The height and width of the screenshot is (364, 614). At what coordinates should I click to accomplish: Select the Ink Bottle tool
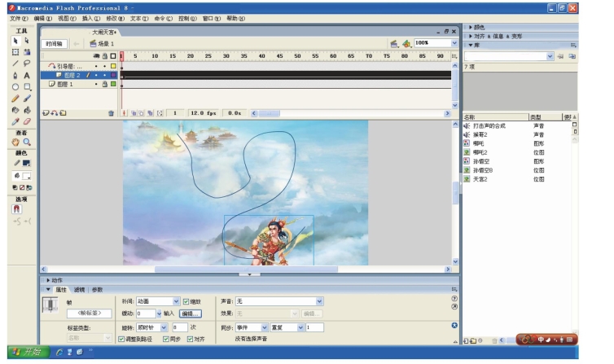[x=15, y=110]
